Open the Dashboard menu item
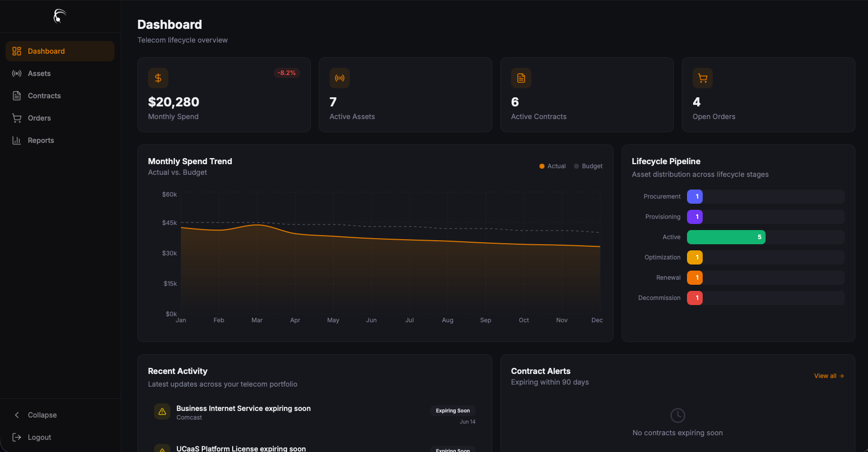This screenshot has height=452, width=868. [x=60, y=51]
